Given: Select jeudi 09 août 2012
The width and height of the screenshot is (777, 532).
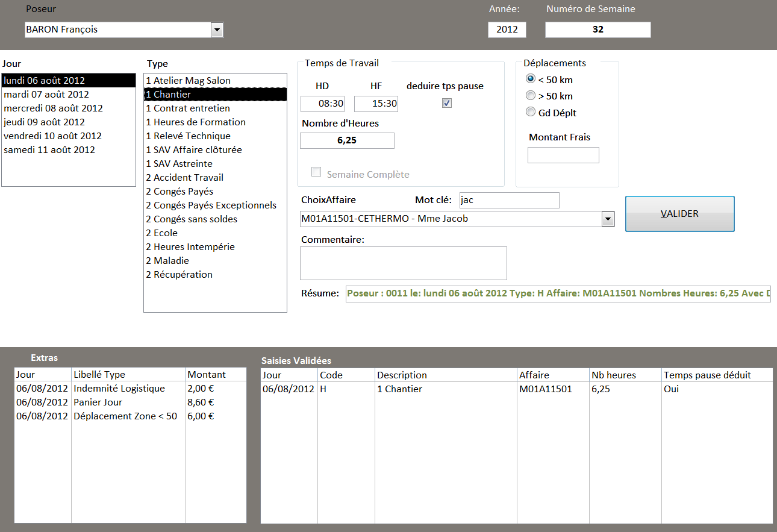Looking at the screenshot, I should (69, 122).
